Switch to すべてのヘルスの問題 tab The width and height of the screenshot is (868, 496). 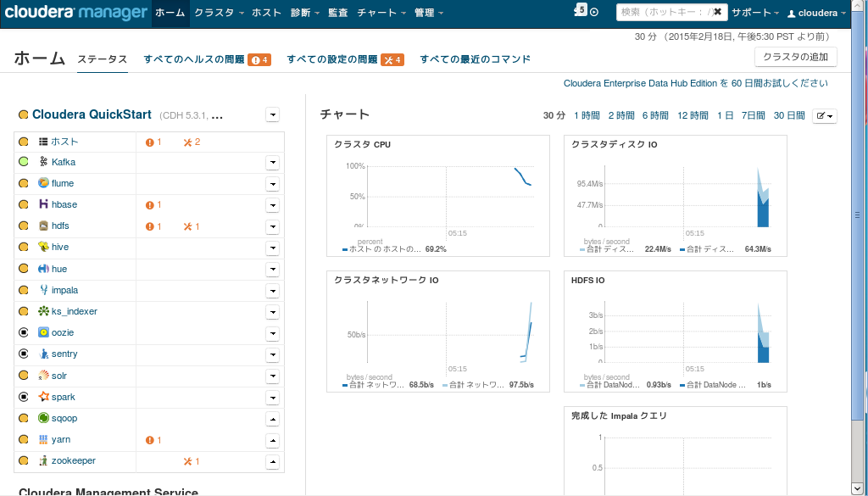pyautogui.click(x=207, y=59)
